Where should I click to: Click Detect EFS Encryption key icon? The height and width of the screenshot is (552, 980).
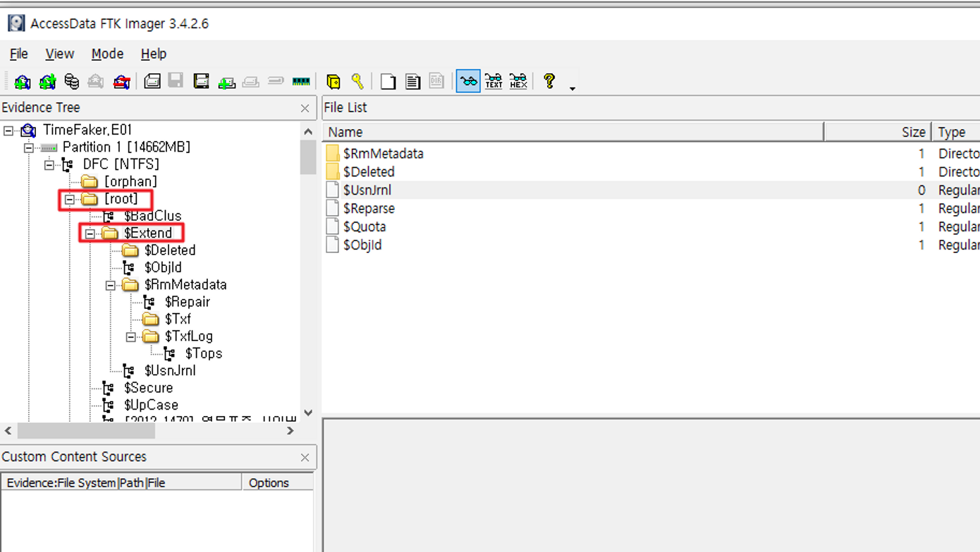coord(357,81)
